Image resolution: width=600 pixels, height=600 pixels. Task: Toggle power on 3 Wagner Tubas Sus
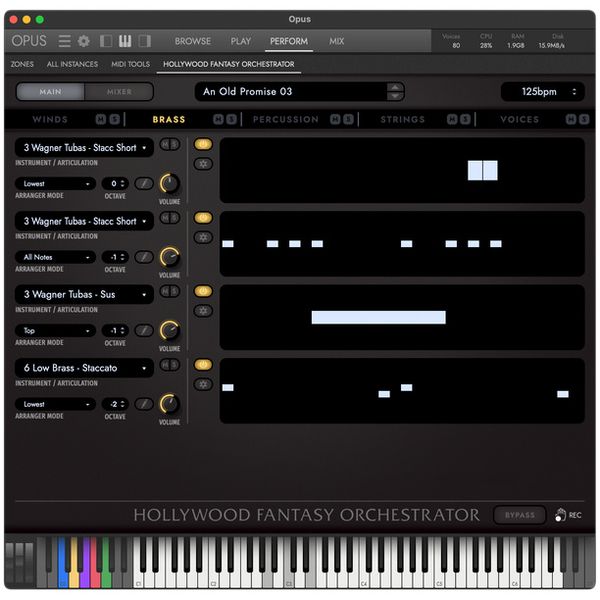pos(203,291)
